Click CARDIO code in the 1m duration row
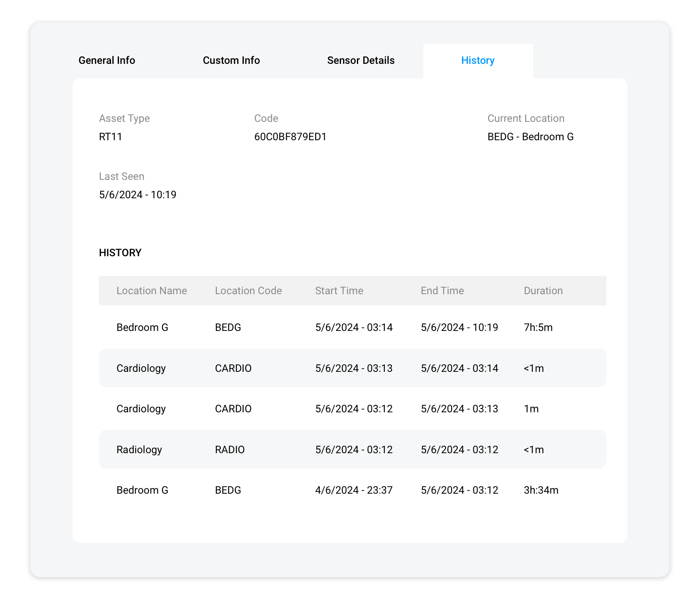The image size is (700, 603). pos(233,409)
